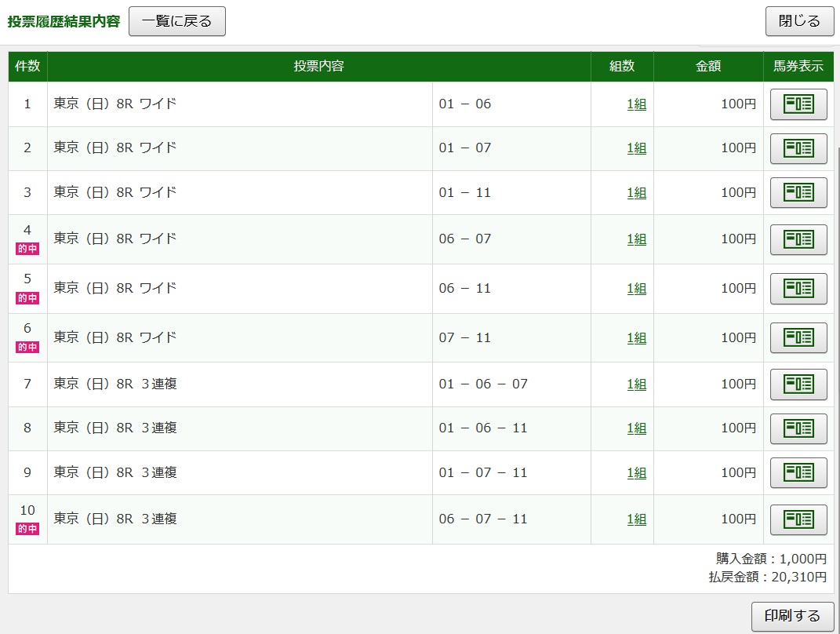840x634 pixels.
Task: Click the 的中 badge in row 5
Action: pyautogui.click(x=27, y=298)
